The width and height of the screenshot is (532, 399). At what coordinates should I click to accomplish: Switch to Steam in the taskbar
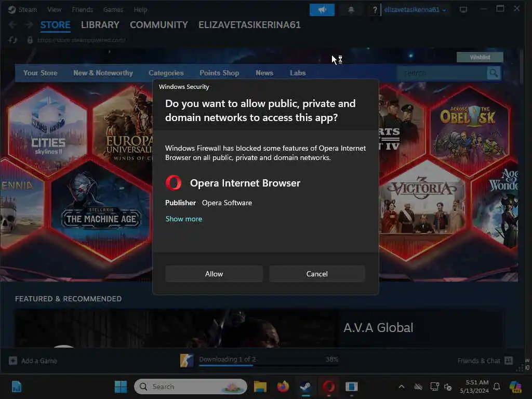point(305,387)
